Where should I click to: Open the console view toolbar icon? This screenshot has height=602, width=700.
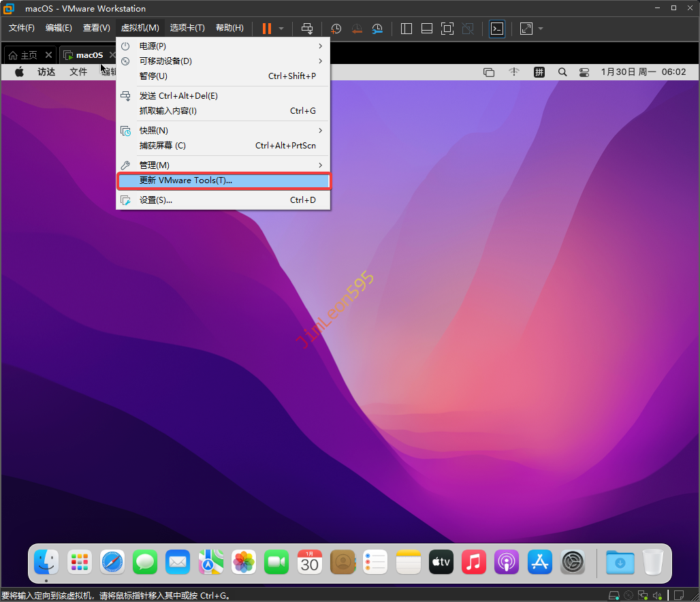pyautogui.click(x=498, y=29)
